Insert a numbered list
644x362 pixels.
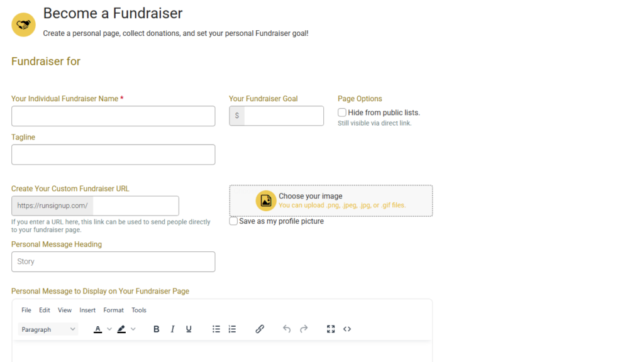click(232, 329)
